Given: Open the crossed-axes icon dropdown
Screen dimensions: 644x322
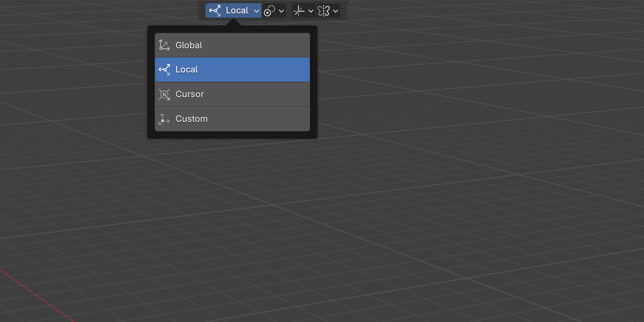Looking at the screenshot, I should [x=303, y=10].
